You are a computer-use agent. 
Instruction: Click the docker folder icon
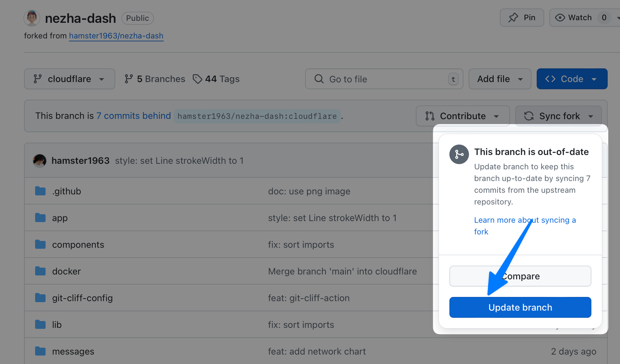click(40, 271)
